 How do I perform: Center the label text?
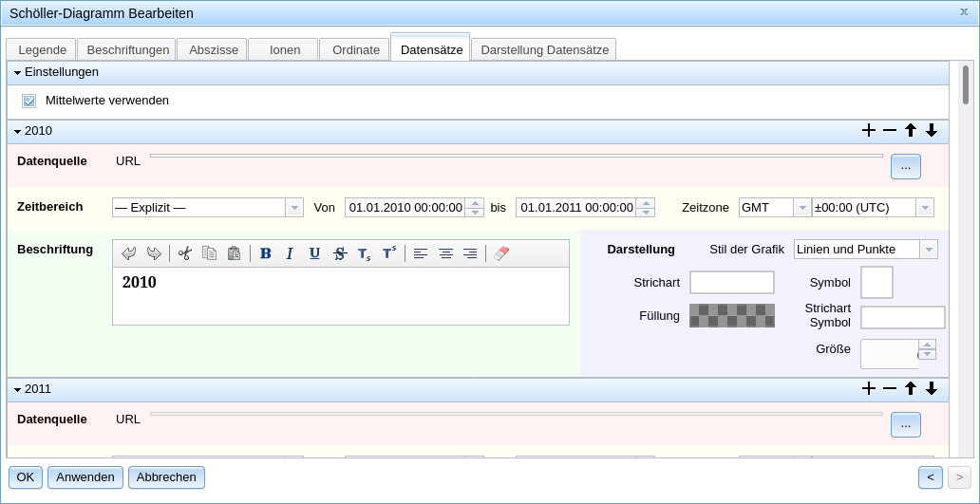tap(445, 253)
